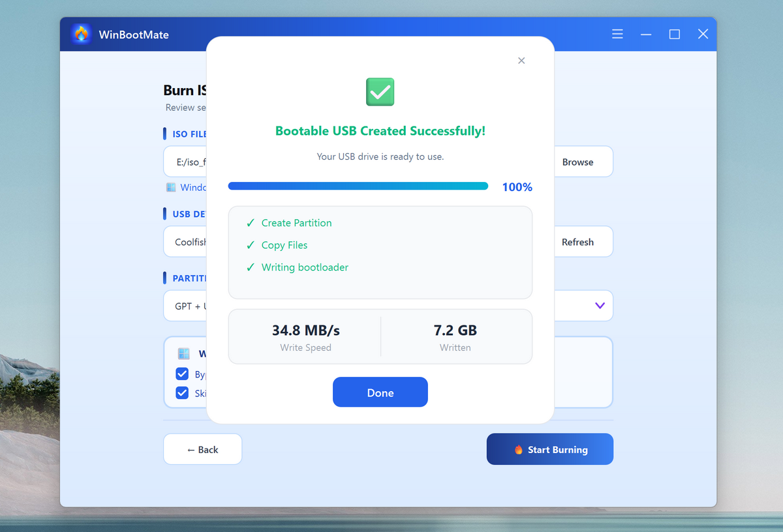Click the Writing bootloader checkmark
Screen dimensions: 783x532
(x=251, y=267)
